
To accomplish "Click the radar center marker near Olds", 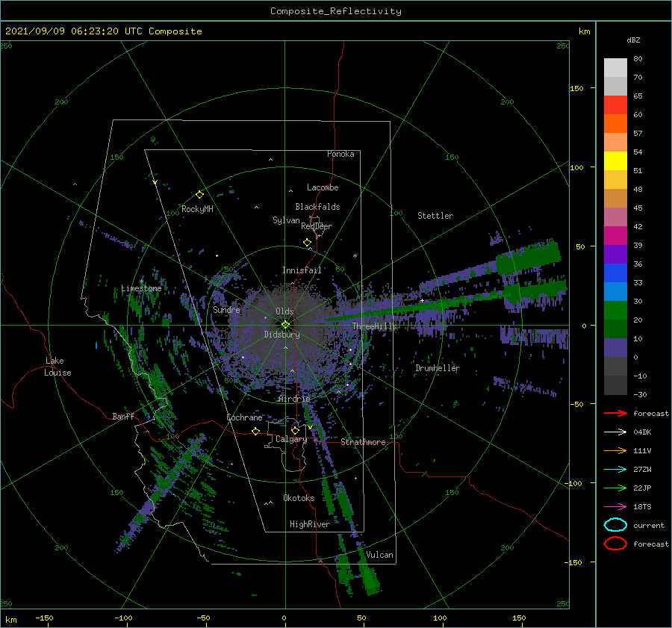I will 285,325.
